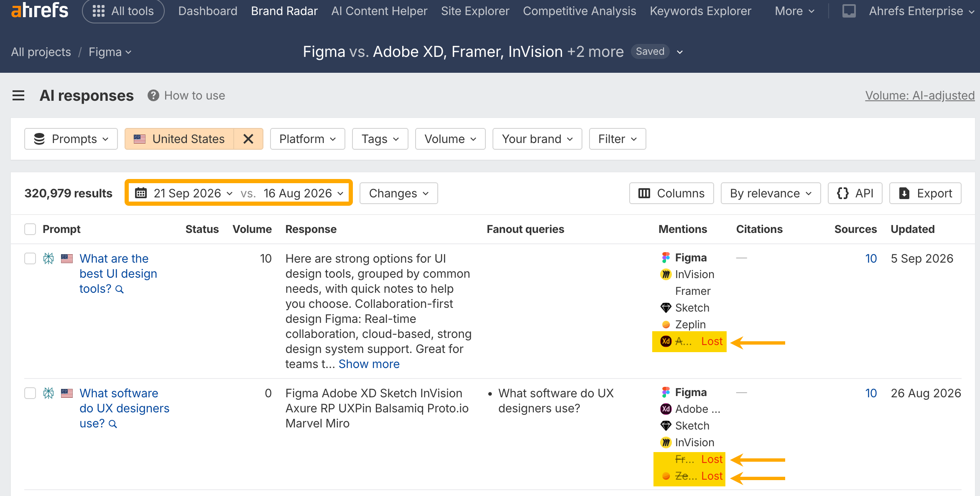Open the 10 sources for second row
980x496 pixels.
[x=871, y=393]
